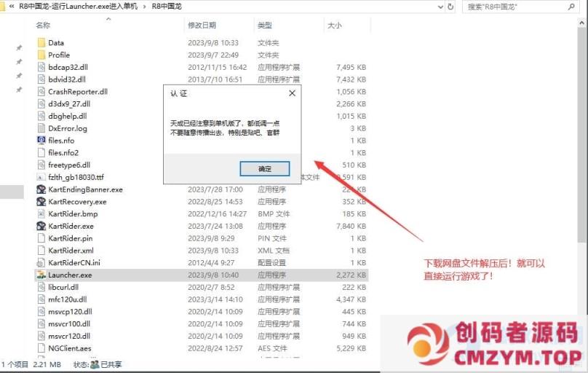Select the files.nfo file icon
This screenshot has height=373, width=588.
coord(41,141)
